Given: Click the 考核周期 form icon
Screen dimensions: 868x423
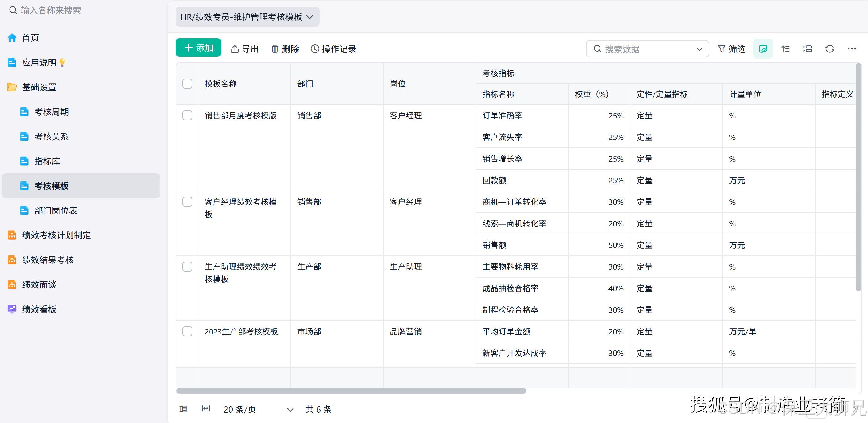Looking at the screenshot, I should coord(24,112).
